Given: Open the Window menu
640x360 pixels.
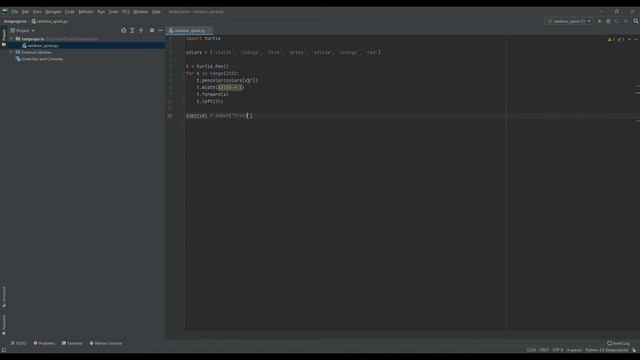Looking at the screenshot, I should tap(140, 12).
